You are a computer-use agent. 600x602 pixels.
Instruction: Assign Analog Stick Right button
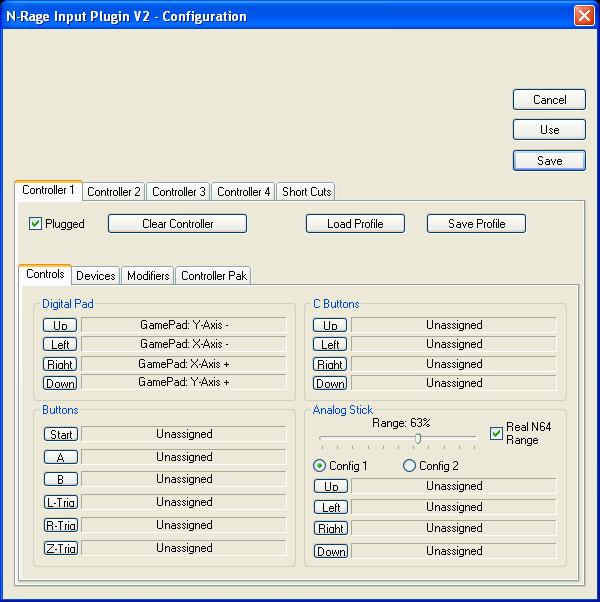click(x=331, y=528)
